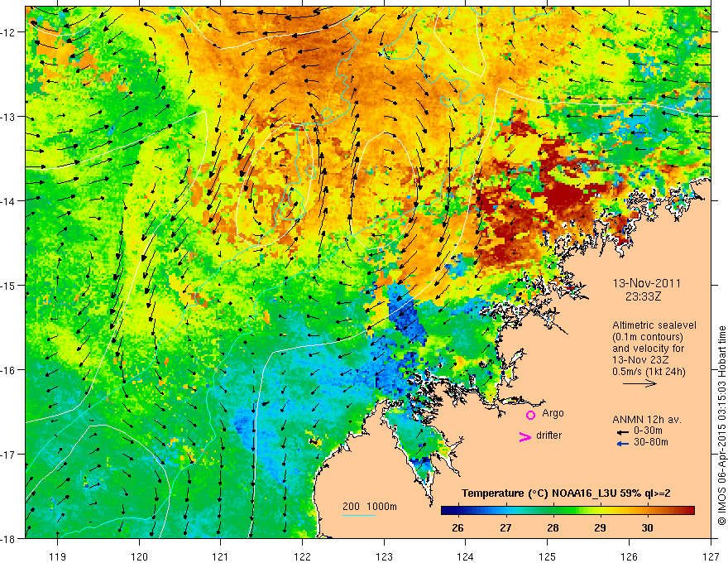Click the colorbar tick label '29'

[x=600, y=527]
